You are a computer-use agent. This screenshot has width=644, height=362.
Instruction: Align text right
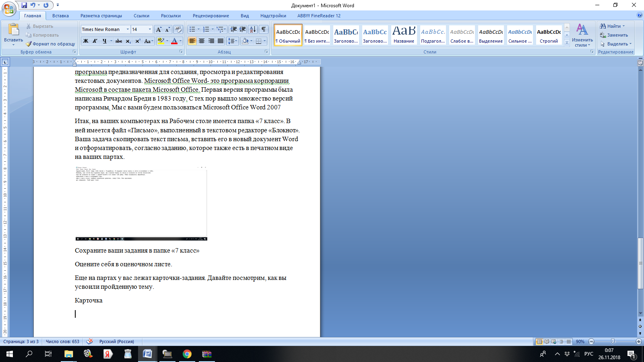coord(211,41)
